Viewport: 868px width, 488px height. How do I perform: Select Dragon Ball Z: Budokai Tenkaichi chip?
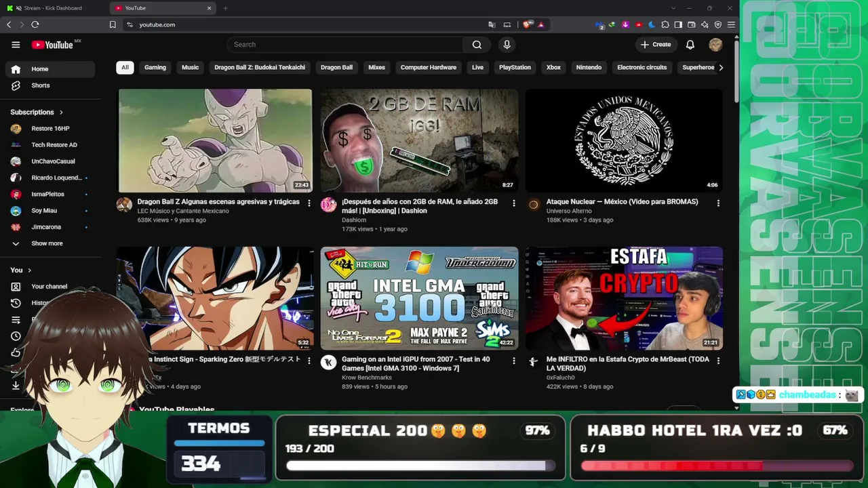tap(260, 68)
